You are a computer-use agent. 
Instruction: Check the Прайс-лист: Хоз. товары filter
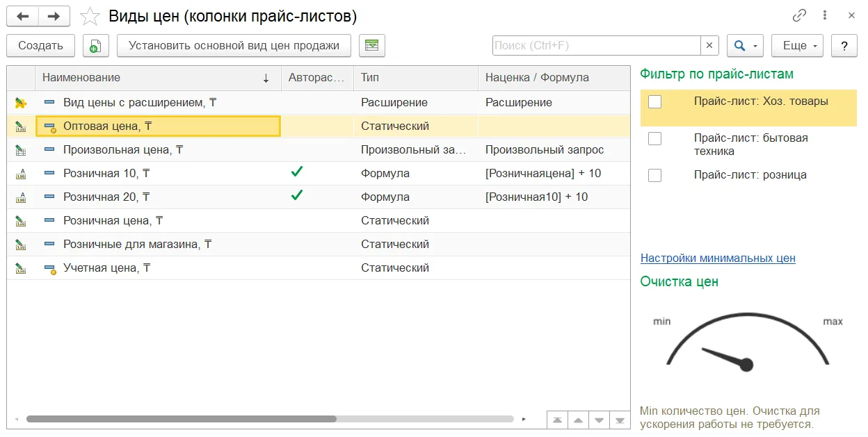pos(654,101)
